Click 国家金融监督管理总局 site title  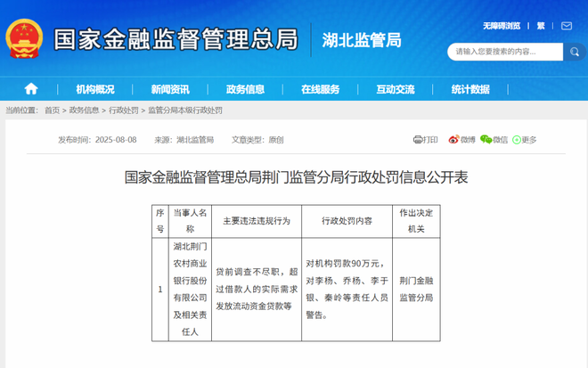(x=176, y=39)
